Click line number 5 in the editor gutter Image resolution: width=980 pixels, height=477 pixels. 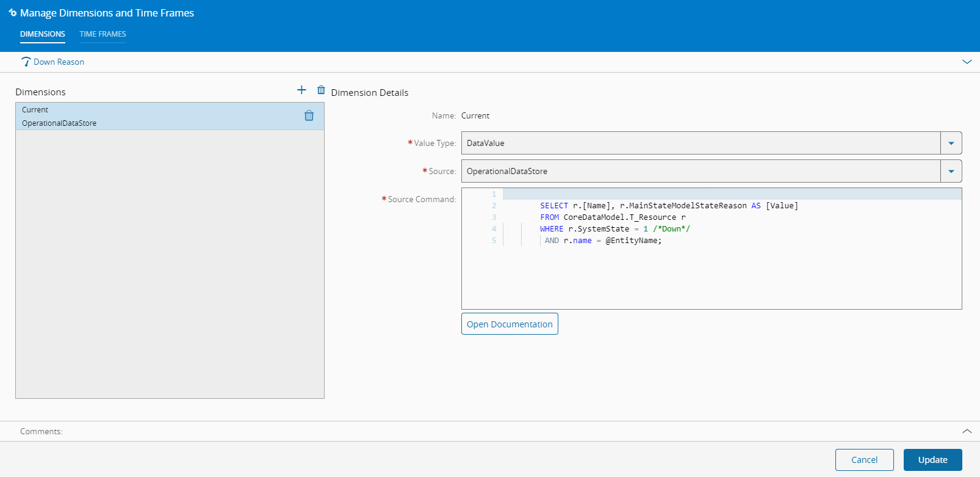pyautogui.click(x=494, y=241)
